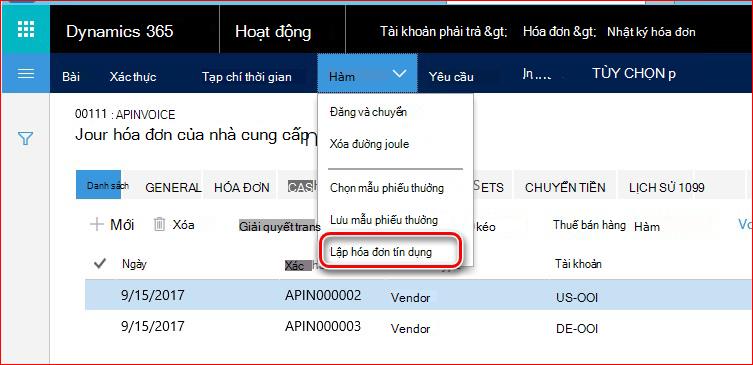Screen dimensions: 753x365
Task: Open the app launcher waffle icon
Action: 25,29
